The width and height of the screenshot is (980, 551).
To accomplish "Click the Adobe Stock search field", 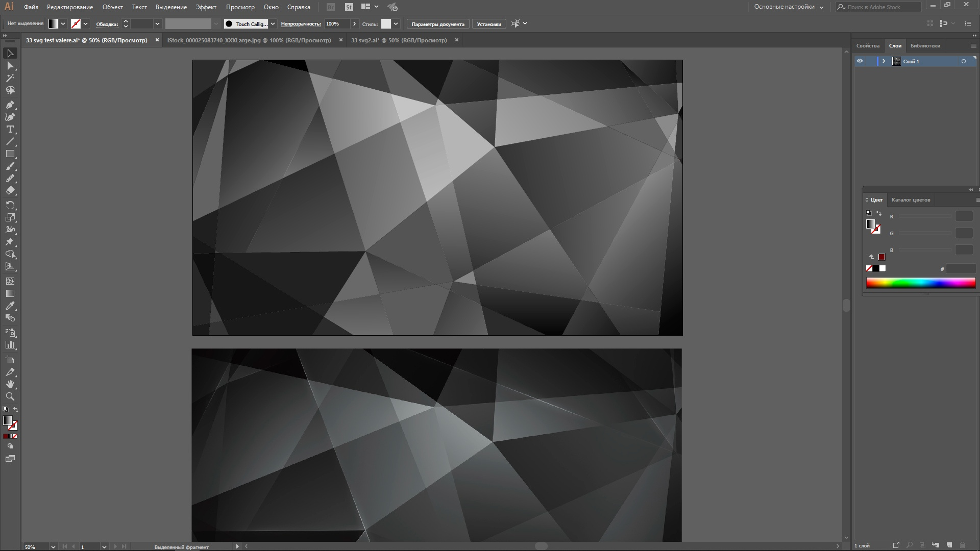I will point(879,7).
